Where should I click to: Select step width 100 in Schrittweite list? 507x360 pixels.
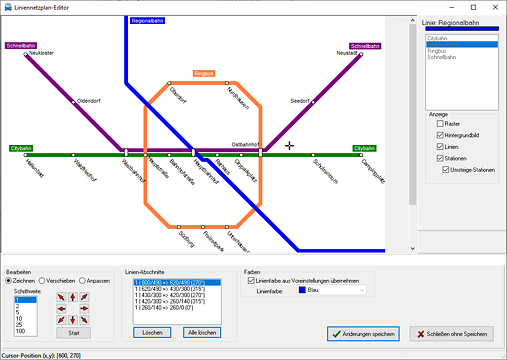point(26,331)
